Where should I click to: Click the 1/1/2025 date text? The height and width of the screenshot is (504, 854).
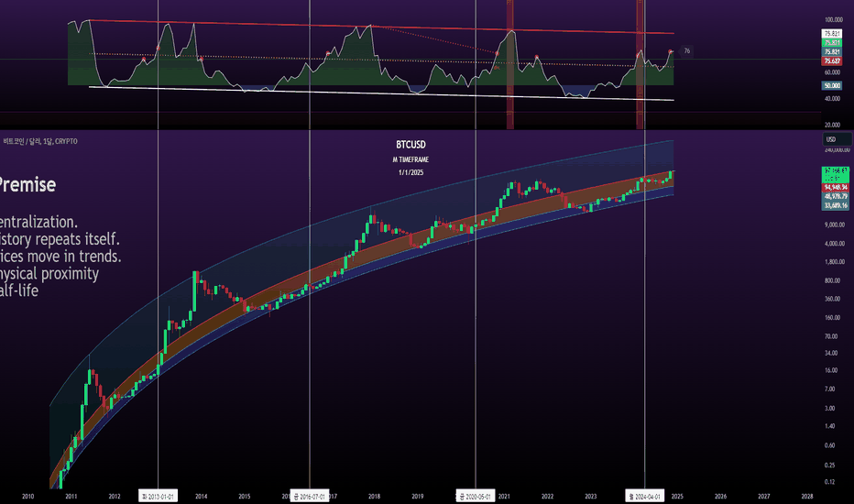coord(411,172)
